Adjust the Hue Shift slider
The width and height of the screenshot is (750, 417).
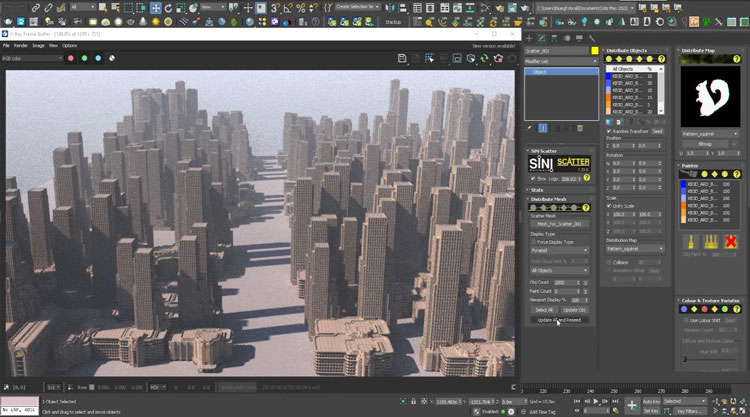pos(710,359)
